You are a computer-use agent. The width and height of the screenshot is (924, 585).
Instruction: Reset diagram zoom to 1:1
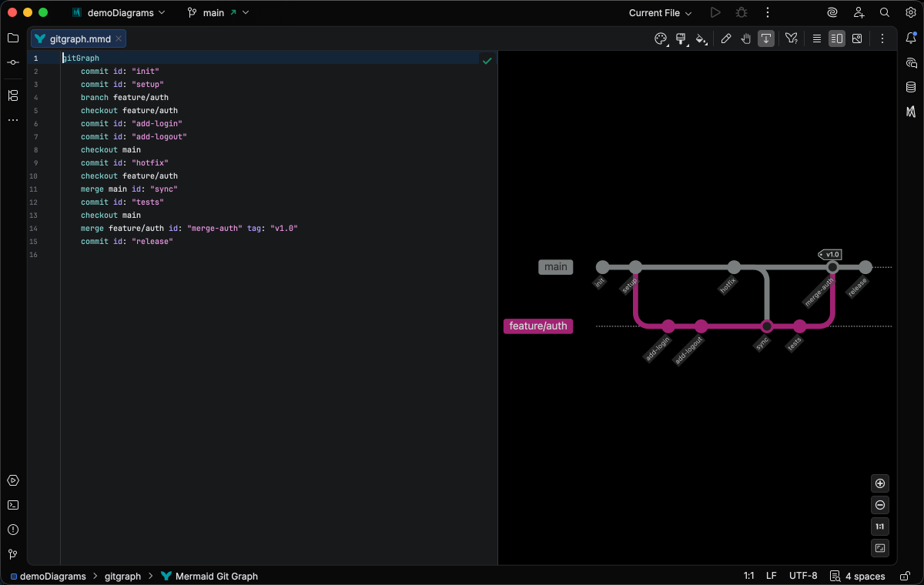[x=881, y=526]
